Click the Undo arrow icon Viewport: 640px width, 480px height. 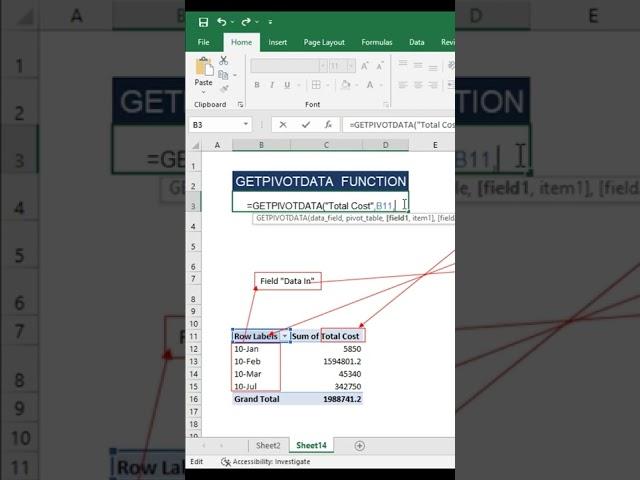(222, 22)
